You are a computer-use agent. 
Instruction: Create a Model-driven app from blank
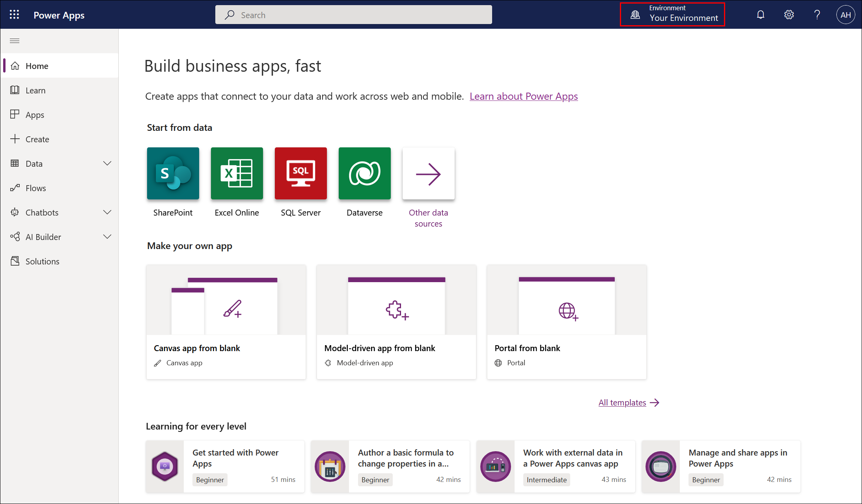click(396, 322)
